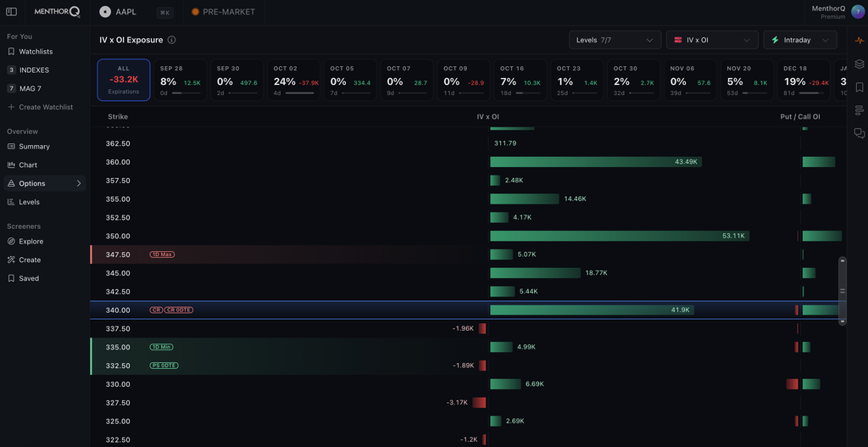
Task: Open the MenthorQ Premium profile avatar
Action: (x=858, y=12)
